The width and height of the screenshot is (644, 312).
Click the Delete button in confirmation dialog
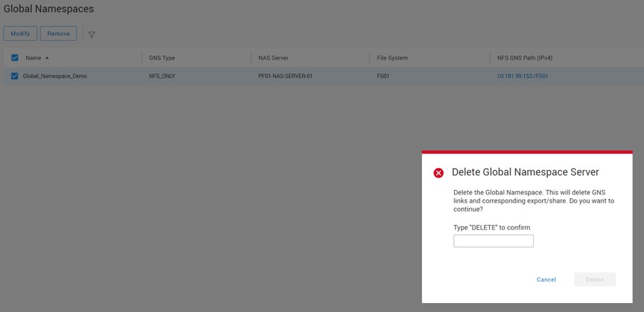[594, 280]
